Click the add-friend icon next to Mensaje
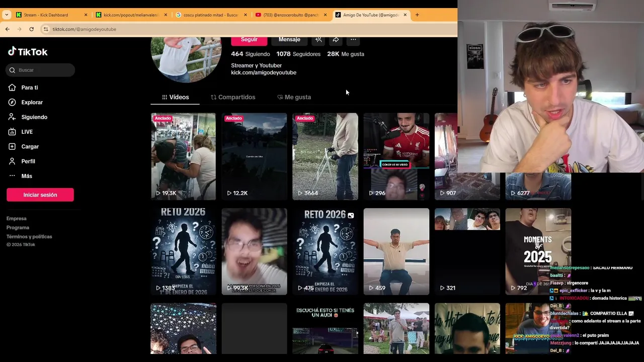This screenshot has height=362, width=644. 318,39
